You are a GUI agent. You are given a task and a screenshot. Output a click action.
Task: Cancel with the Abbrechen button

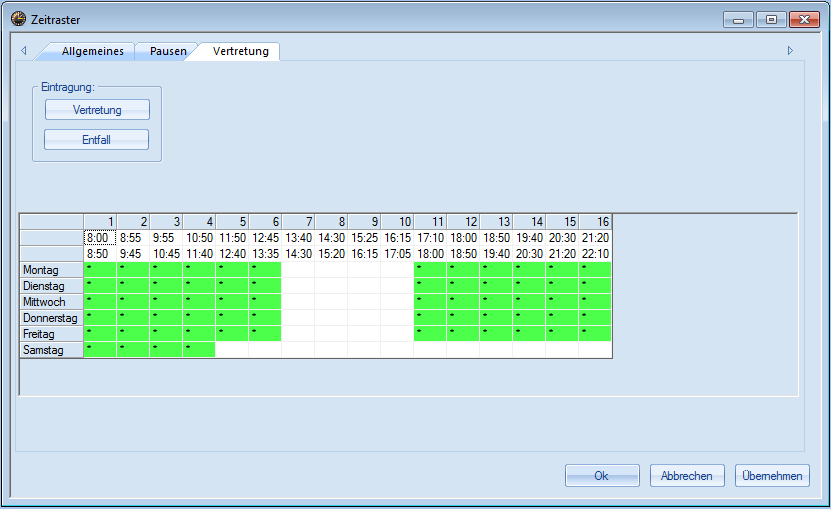coord(687,476)
